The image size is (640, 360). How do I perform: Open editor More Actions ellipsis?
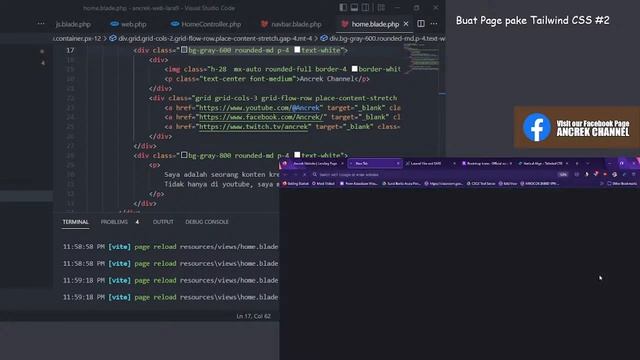tap(434, 24)
